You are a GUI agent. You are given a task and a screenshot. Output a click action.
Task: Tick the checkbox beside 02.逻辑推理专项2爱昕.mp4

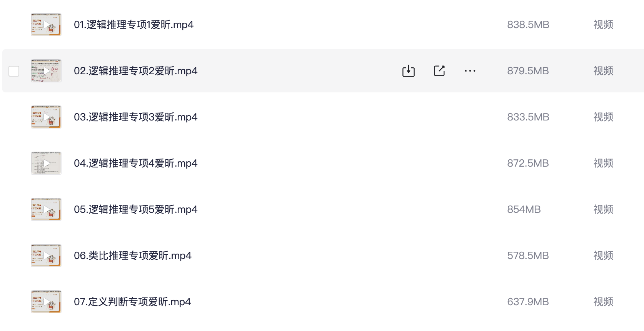click(x=14, y=71)
